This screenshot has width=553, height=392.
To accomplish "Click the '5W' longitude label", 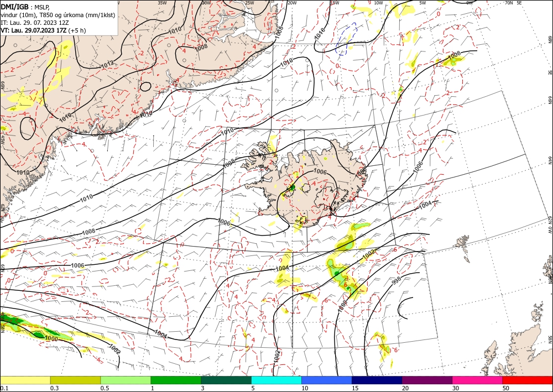I will coord(422,3).
